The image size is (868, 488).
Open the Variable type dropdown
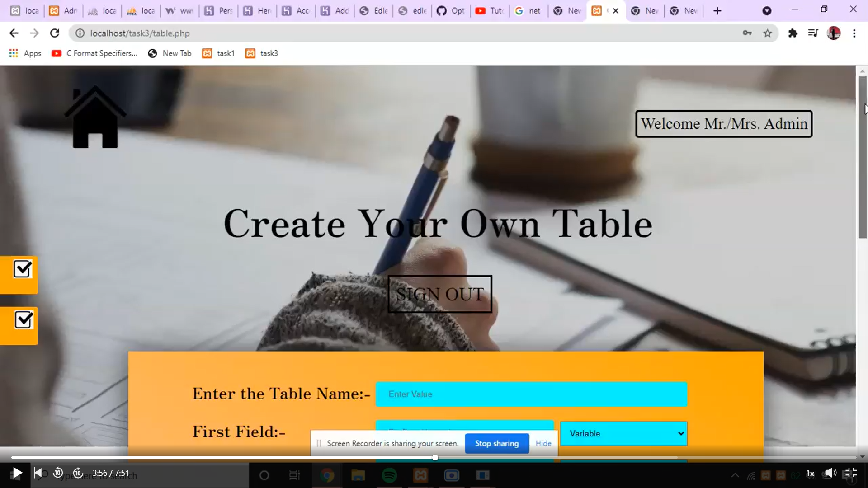[623, 434]
